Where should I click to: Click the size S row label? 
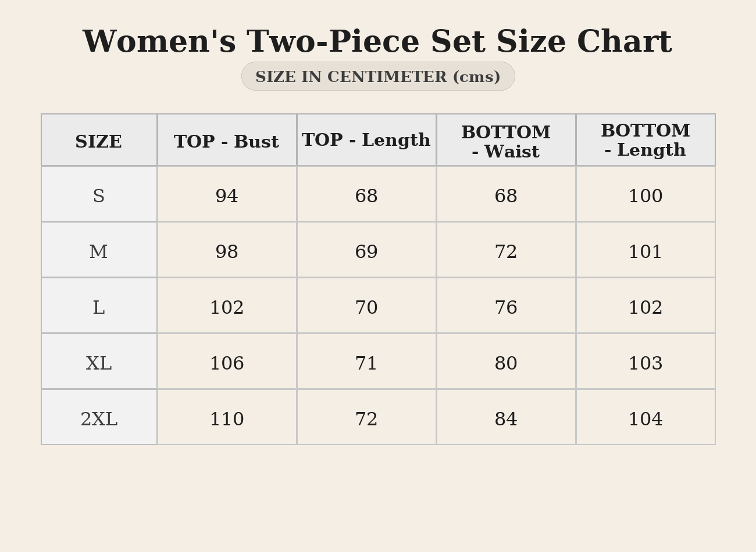click(99, 196)
